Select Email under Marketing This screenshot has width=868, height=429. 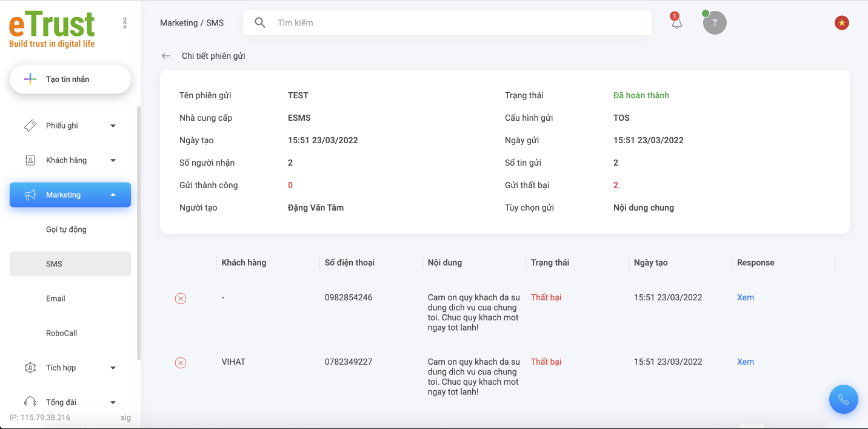coord(56,299)
